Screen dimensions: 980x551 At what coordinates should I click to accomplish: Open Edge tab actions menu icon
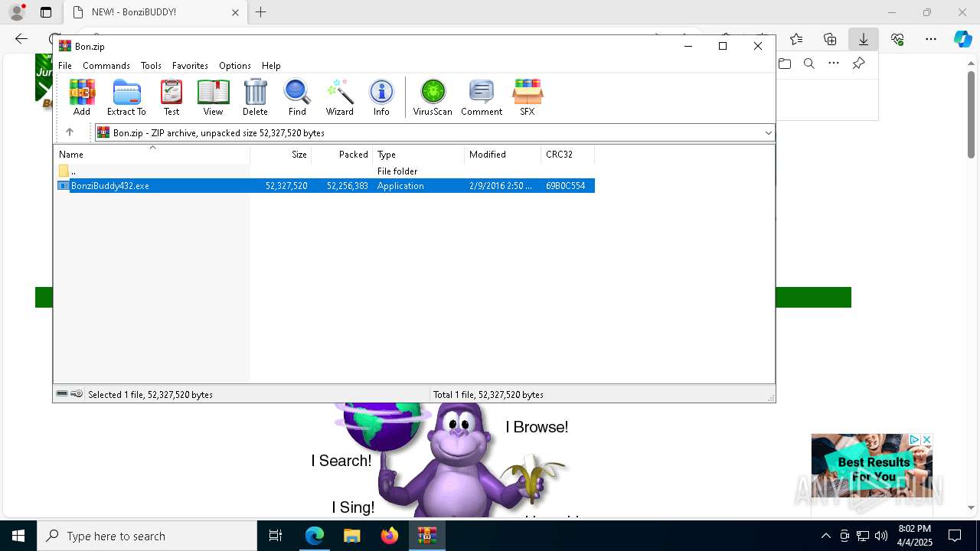click(x=46, y=12)
